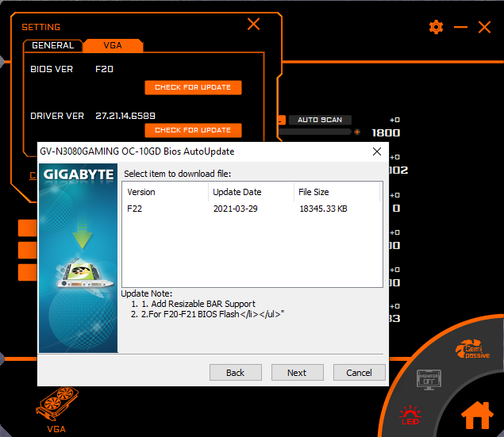Click the GIGABYTE banner image

click(78, 258)
